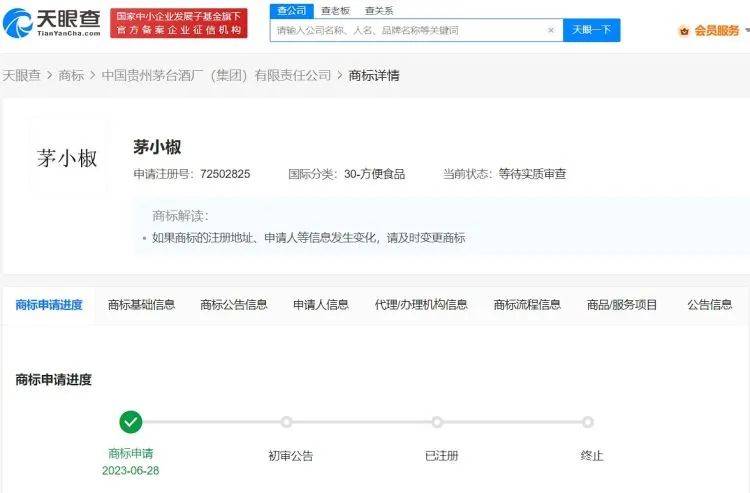750x493 pixels.
Task: Click the crown icon beside 会员服务
Action: (x=684, y=31)
